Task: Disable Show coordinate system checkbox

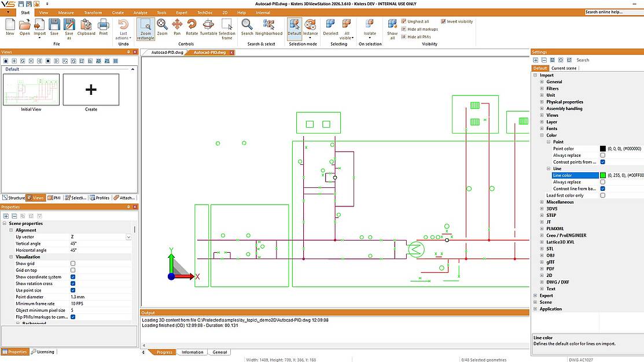Action: [x=73, y=276]
